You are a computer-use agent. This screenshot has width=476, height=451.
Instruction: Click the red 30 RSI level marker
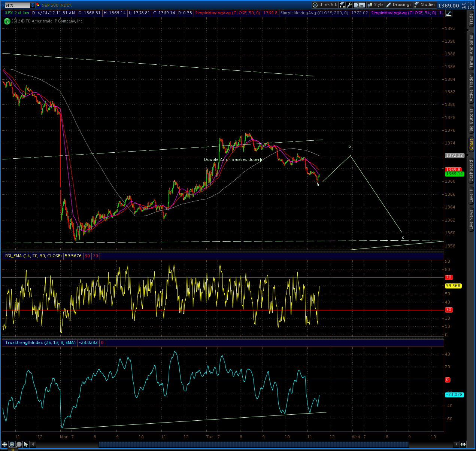[449, 310]
